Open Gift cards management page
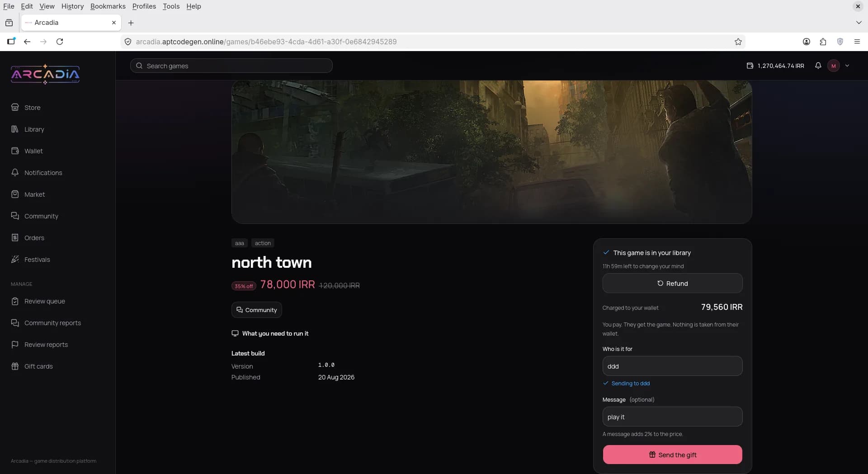The height and width of the screenshot is (474, 868). [38, 366]
